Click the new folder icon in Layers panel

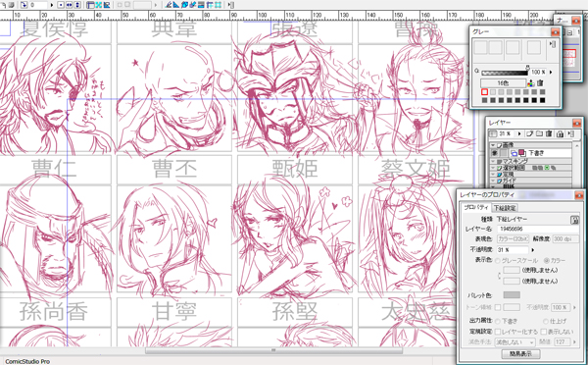(539, 133)
